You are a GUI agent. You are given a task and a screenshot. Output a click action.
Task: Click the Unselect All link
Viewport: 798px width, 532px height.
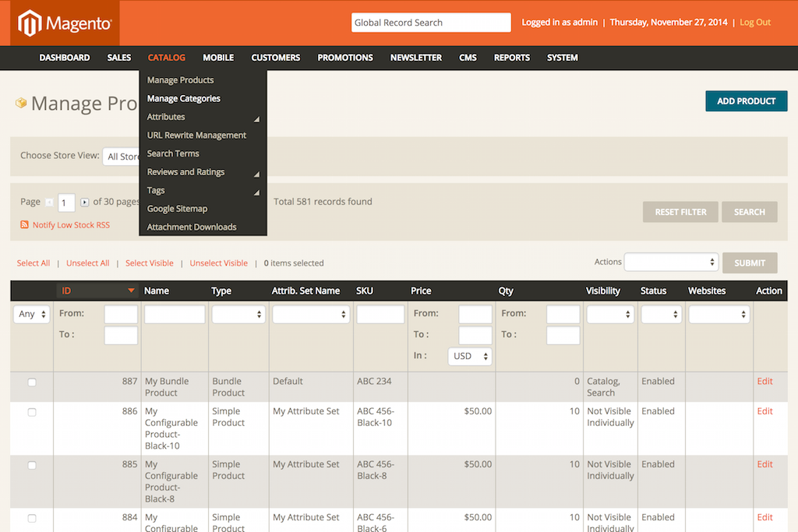pyautogui.click(x=87, y=263)
